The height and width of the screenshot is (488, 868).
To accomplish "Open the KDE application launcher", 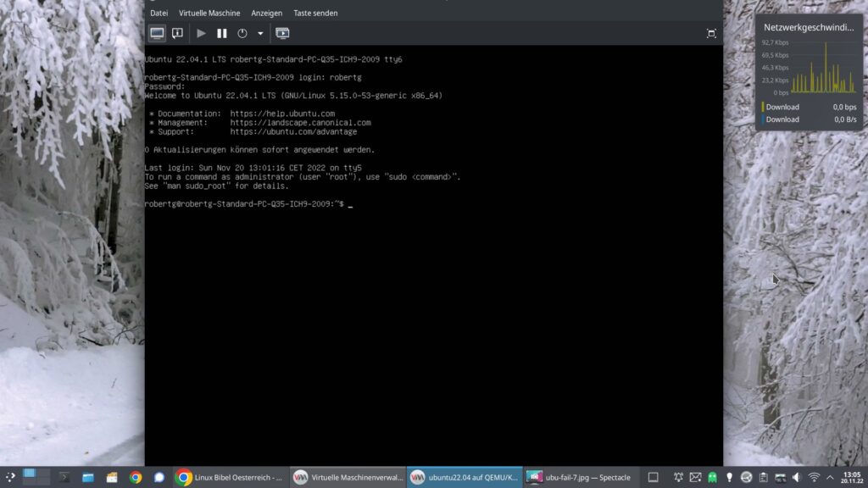I will 10,477.
